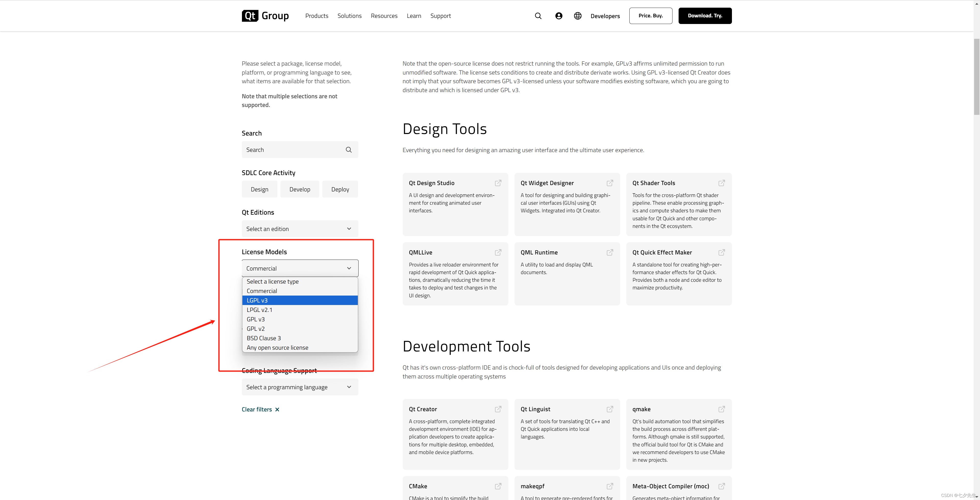Open the Products menu
This screenshot has height=500, width=980.
point(316,16)
